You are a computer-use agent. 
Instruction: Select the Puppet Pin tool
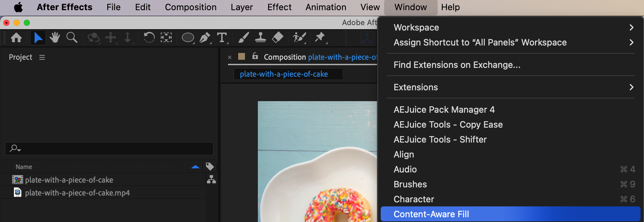click(320, 37)
